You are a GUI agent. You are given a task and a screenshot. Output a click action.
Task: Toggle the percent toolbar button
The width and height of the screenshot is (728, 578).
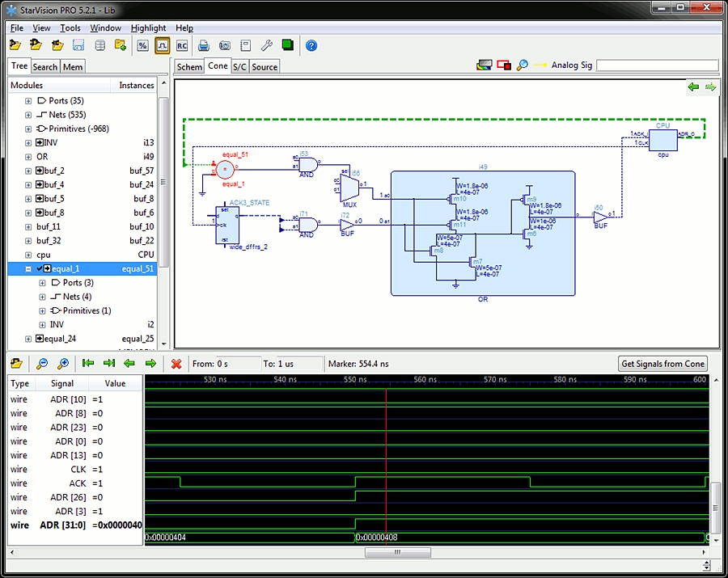pyautogui.click(x=142, y=45)
